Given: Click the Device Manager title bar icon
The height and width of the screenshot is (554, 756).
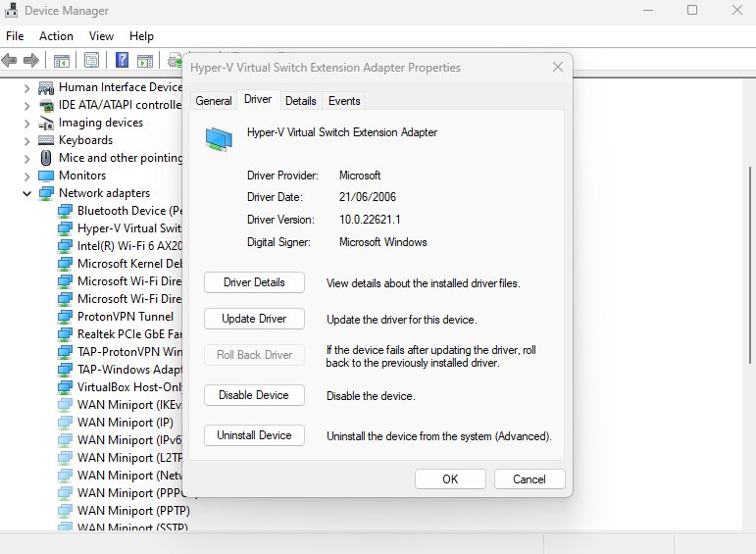Looking at the screenshot, I should click(12, 10).
